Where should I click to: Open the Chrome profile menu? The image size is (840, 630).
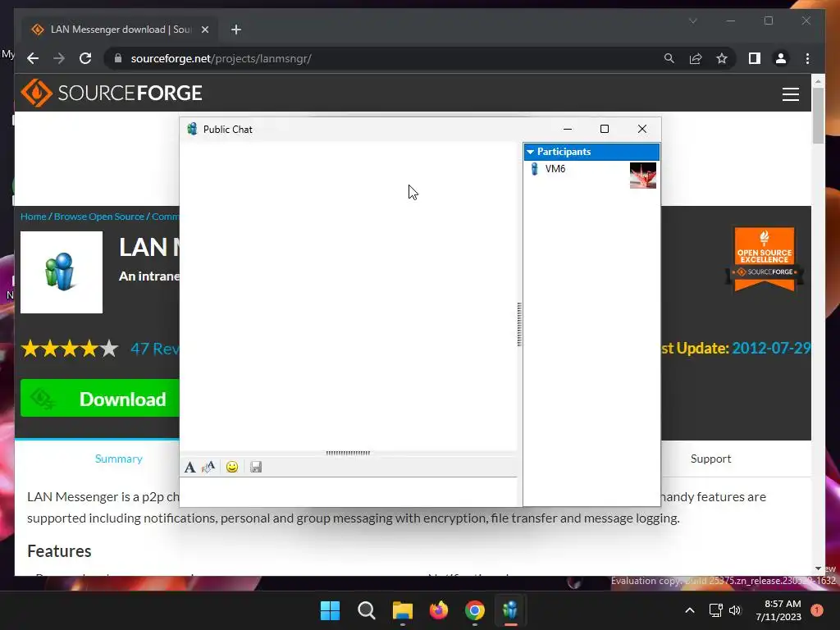pyautogui.click(x=781, y=58)
